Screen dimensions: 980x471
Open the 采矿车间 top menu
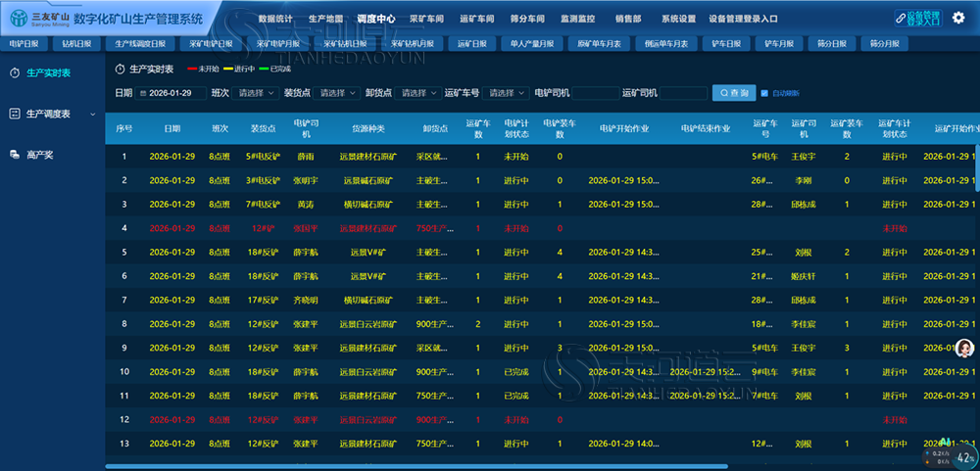click(426, 19)
